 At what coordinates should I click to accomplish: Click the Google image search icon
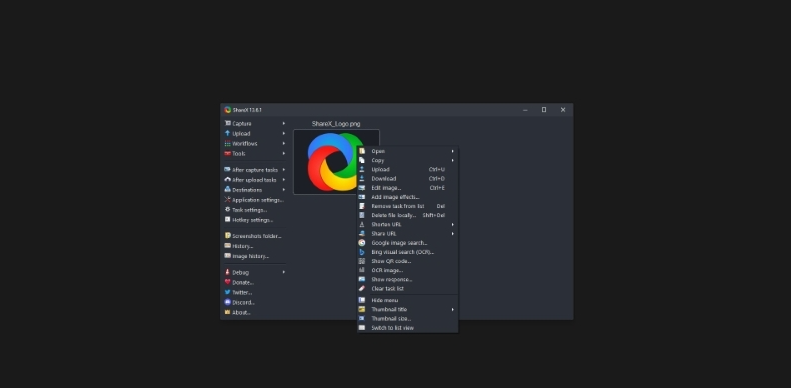(362, 243)
